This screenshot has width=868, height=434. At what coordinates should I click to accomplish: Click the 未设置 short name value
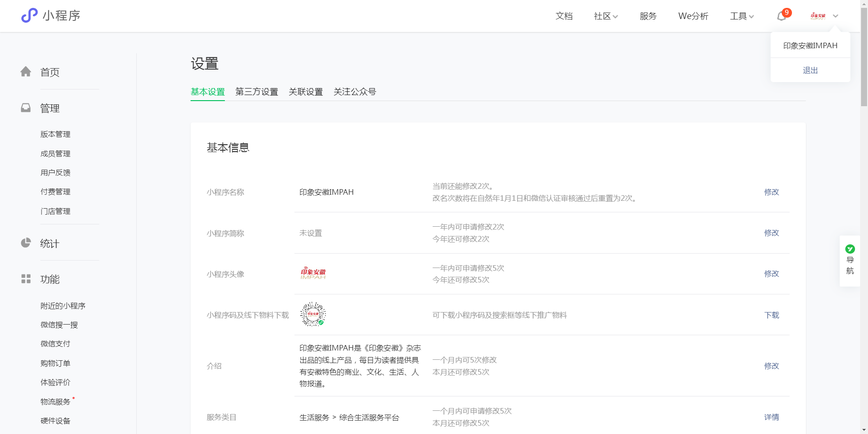[x=311, y=233]
